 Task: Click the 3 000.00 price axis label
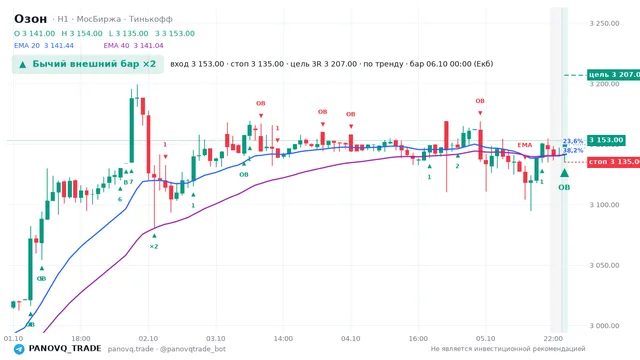[x=604, y=326]
